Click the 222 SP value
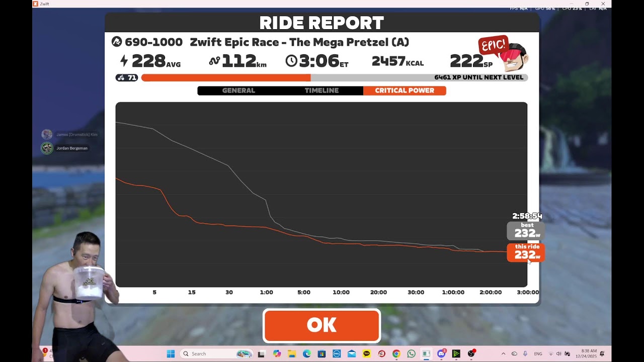This screenshot has height=362, width=644. [471, 61]
